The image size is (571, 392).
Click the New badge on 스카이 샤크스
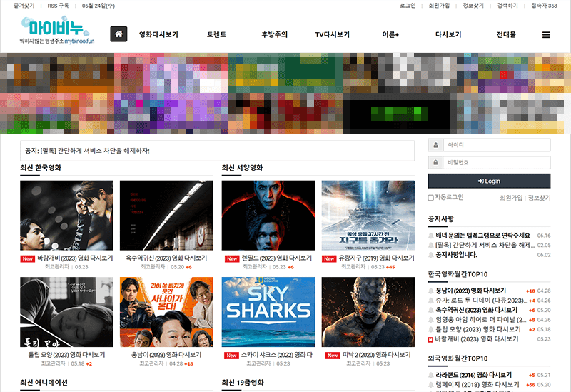coord(231,355)
